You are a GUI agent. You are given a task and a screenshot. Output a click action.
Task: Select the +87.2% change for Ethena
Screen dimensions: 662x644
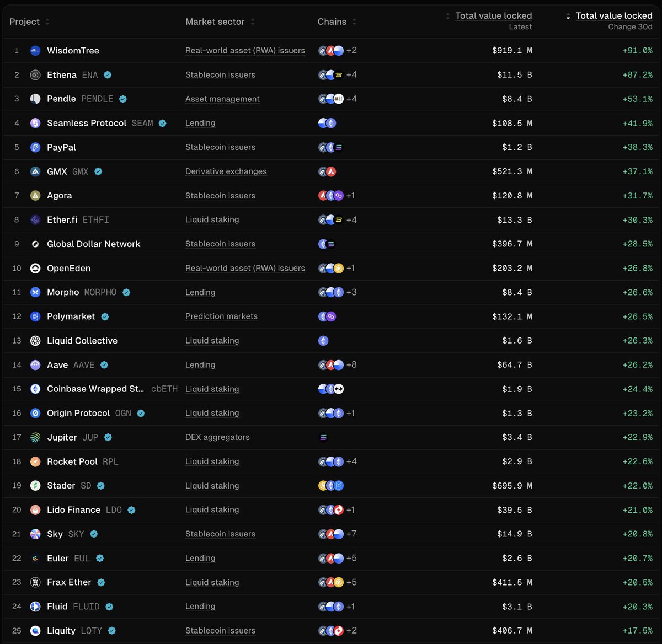point(637,75)
